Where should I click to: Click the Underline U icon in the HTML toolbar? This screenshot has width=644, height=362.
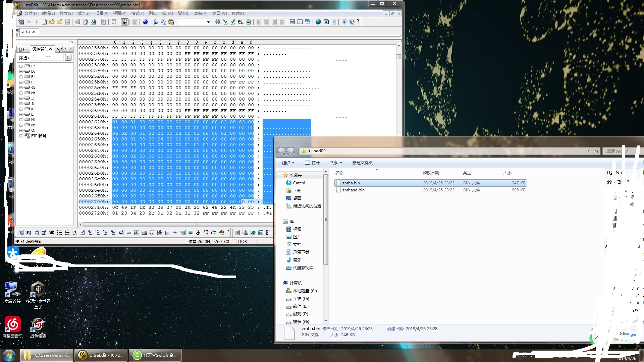coord(44,233)
